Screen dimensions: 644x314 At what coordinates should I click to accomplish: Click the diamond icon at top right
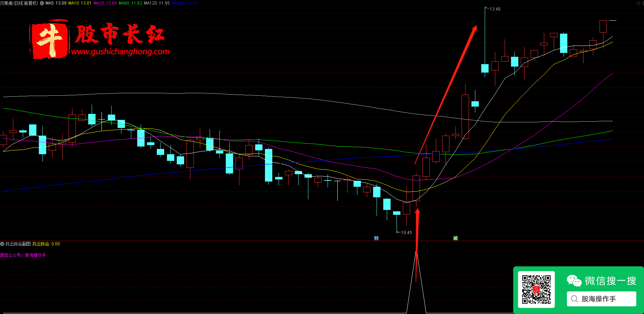click(638, 3)
